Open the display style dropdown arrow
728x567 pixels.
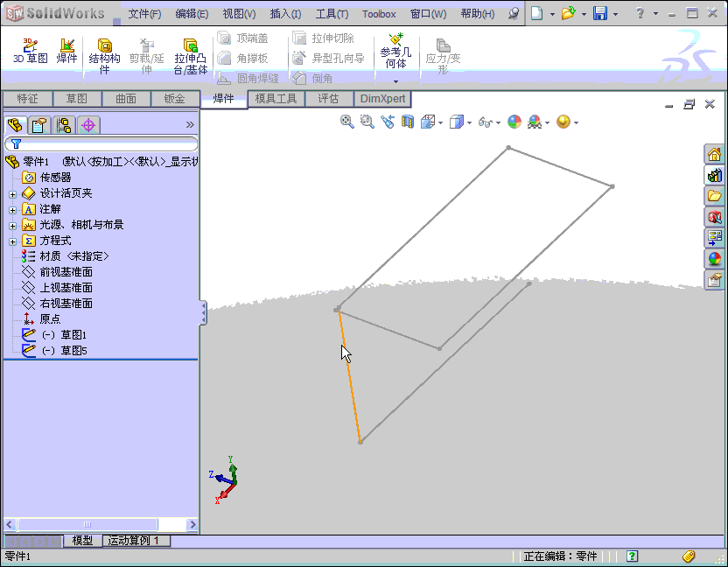click(x=470, y=122)
